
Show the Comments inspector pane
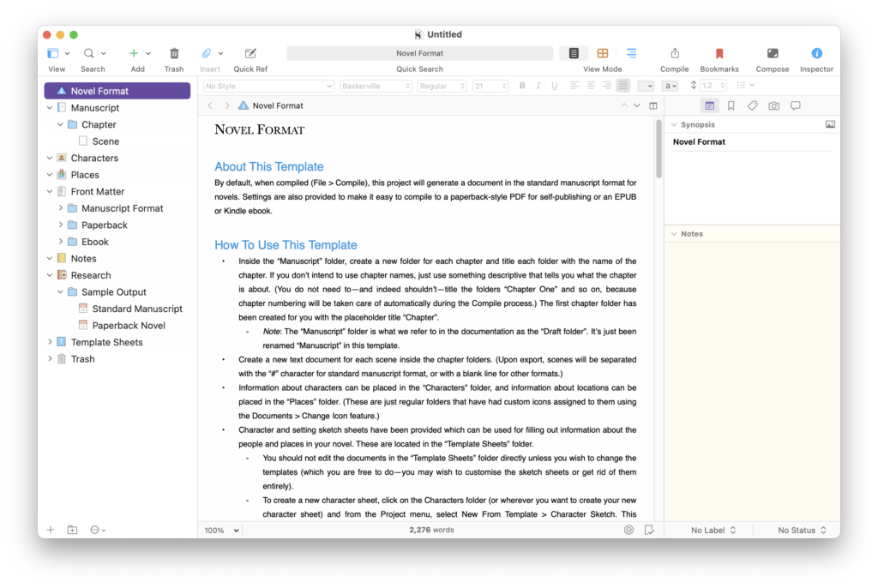796,105
